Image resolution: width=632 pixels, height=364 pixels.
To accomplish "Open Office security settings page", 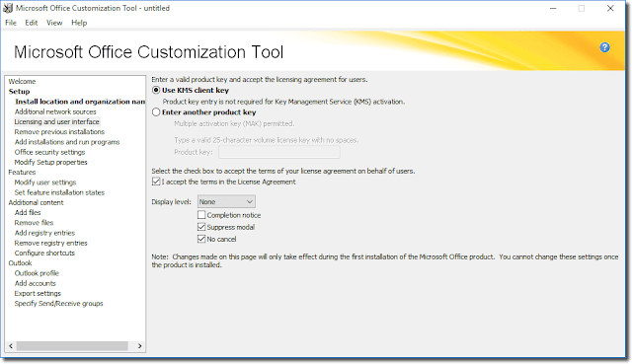I will (49, 152).
